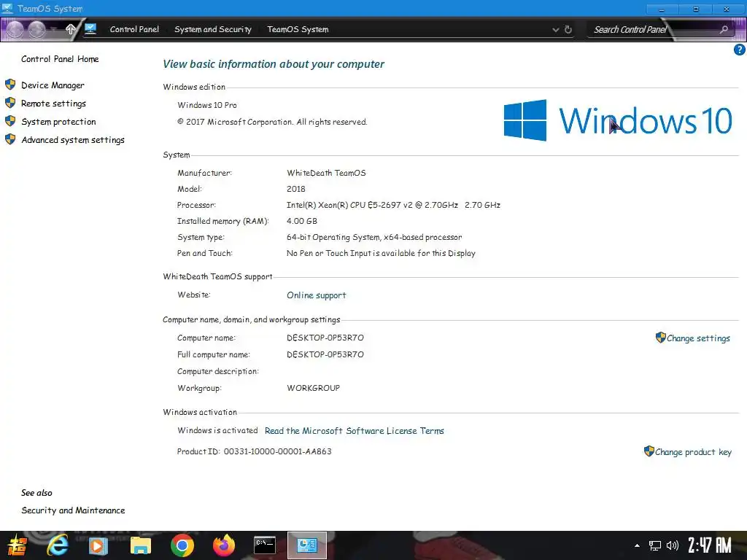747x560 pixels.
Task: Select the Model 2018 value
Action: coord(296,189)
